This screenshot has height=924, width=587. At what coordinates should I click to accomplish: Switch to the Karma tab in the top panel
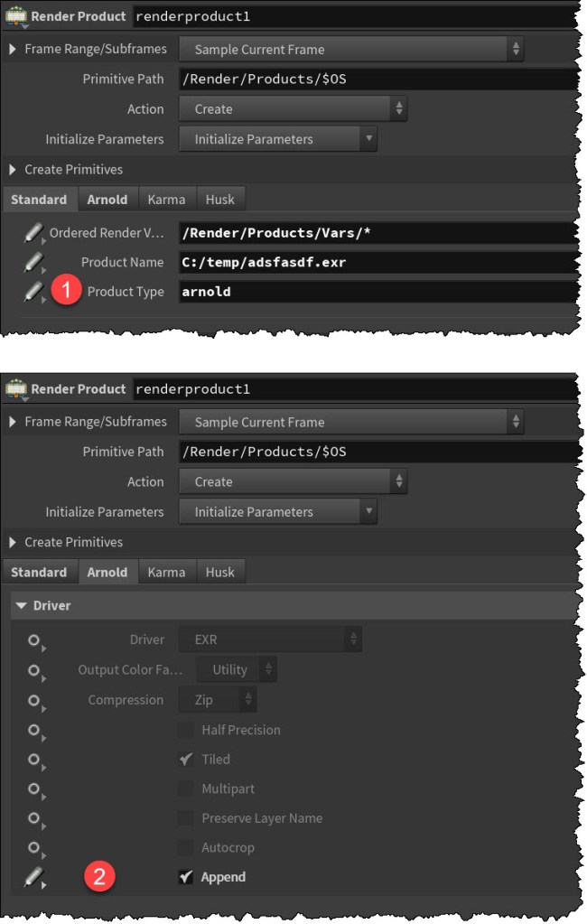[166, 200]
